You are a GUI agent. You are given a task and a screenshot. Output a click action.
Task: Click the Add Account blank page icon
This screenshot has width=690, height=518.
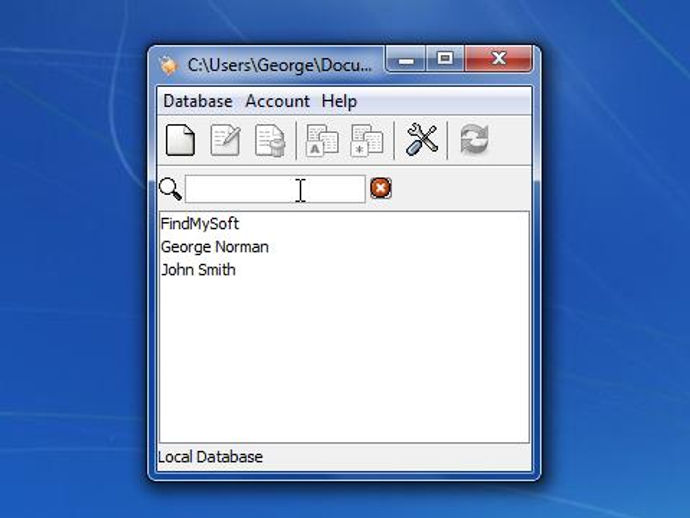[x=180, y=140]
